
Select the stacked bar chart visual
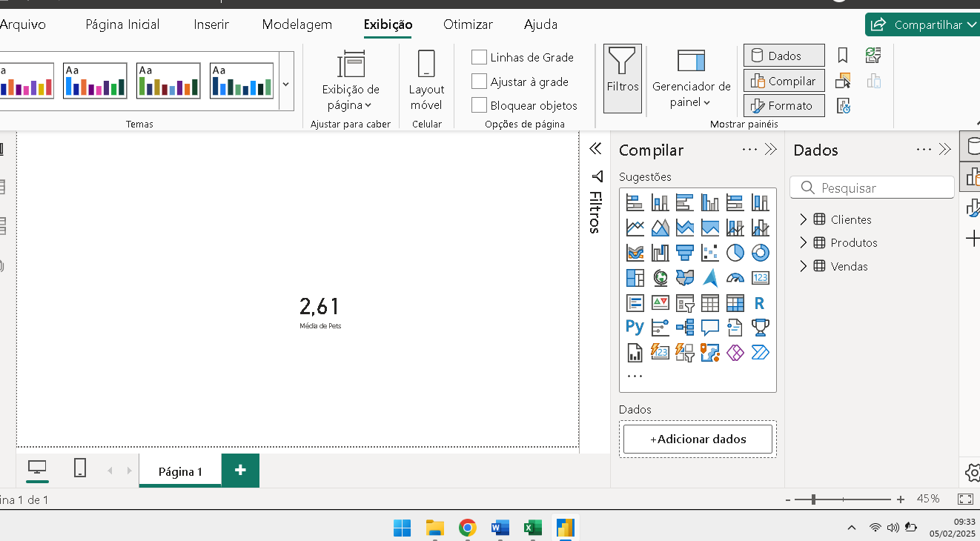coord(635,202)
